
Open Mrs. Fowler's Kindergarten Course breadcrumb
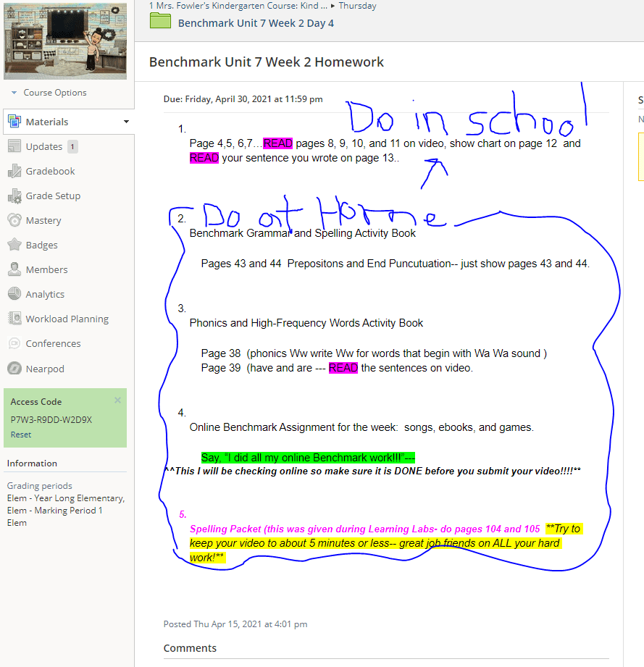point(238,6)
